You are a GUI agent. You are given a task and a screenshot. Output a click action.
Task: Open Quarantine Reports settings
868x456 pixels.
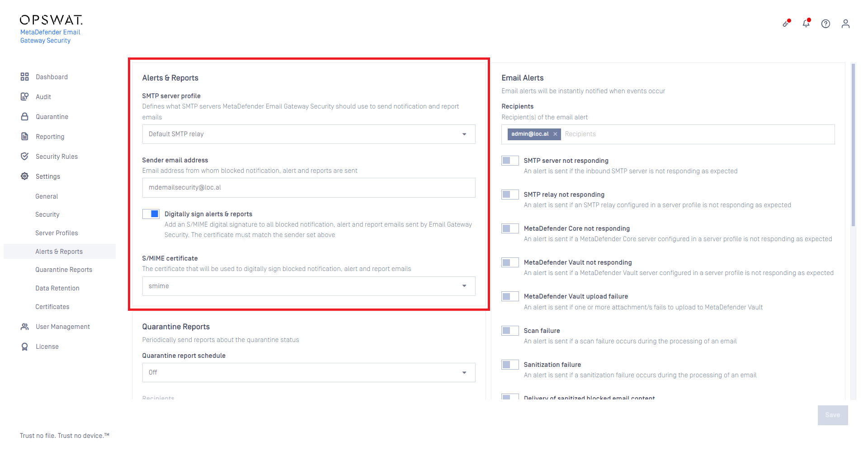coord(64,270)
